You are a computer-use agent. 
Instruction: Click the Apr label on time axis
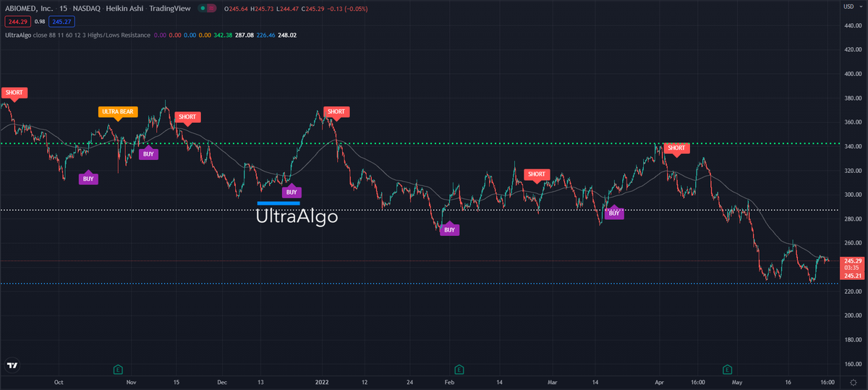[659, 381]
